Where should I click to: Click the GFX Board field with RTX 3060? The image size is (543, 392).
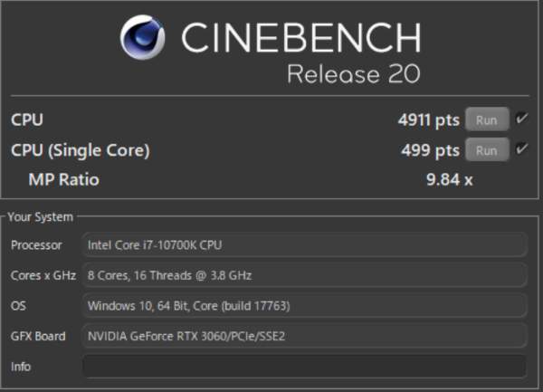point(305,336)
